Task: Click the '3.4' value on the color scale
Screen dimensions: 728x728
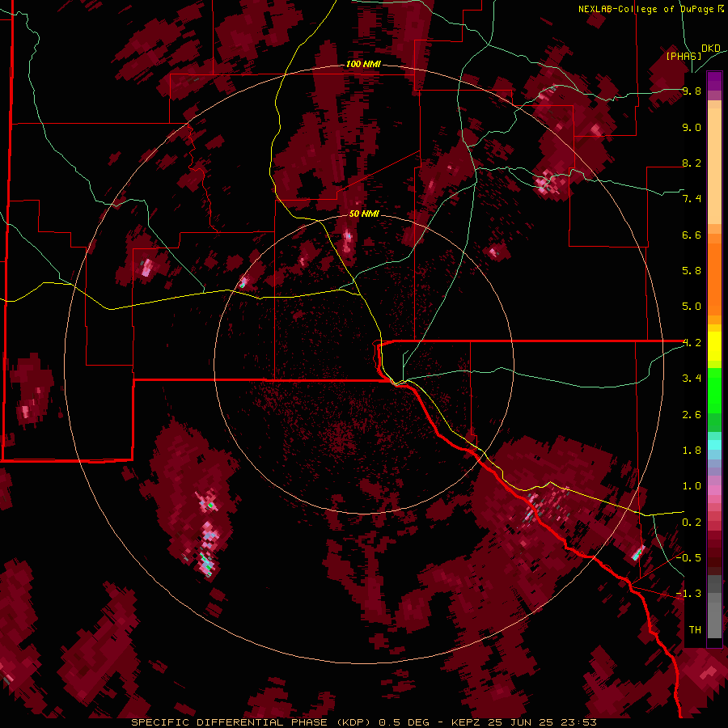Action: [x=692, y=378]
